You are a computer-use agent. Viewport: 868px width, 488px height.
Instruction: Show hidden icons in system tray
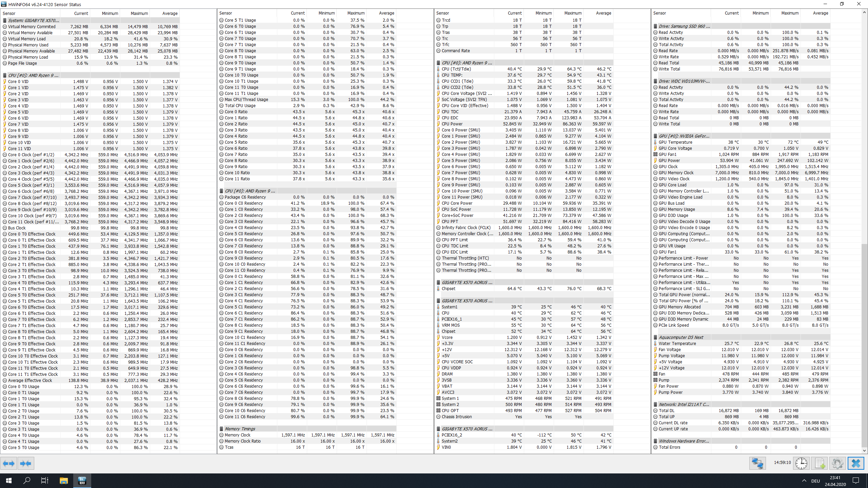click(804, 481)
